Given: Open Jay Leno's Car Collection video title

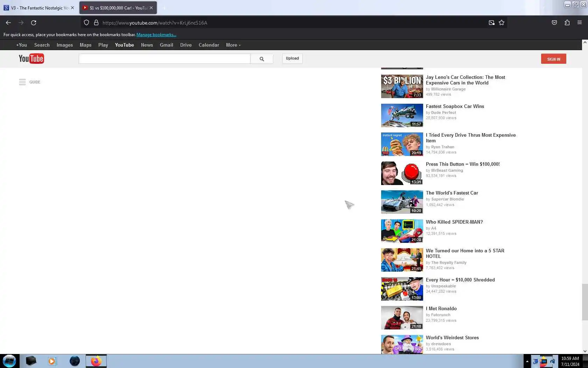Looking at the screenshot, I should pyautogui.click(x=465, y=80).
